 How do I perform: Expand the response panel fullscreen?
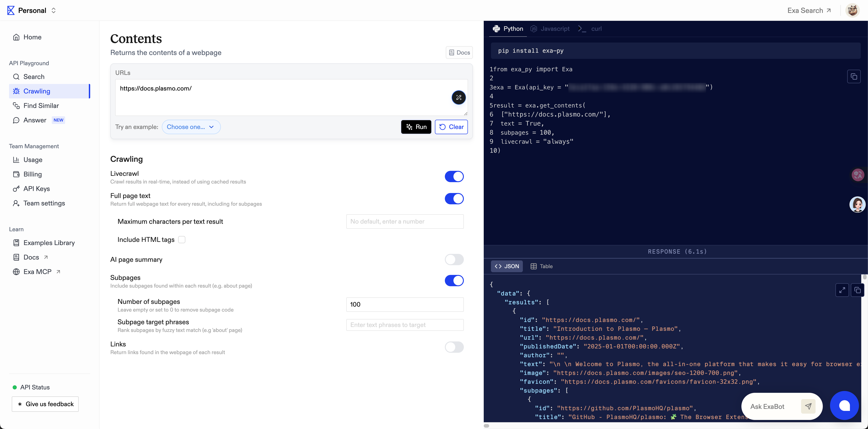click(x=842, y=290)
